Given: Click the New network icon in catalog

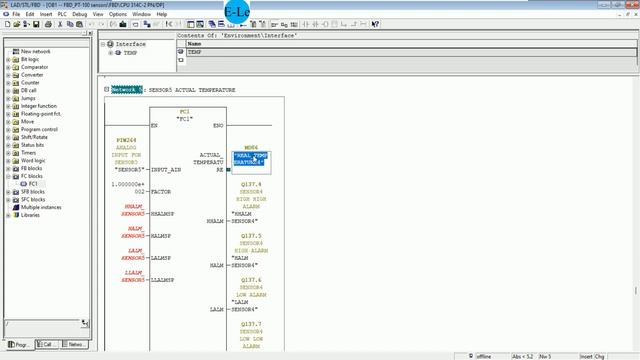Looking at the screenshot, I should coord(16,51).
